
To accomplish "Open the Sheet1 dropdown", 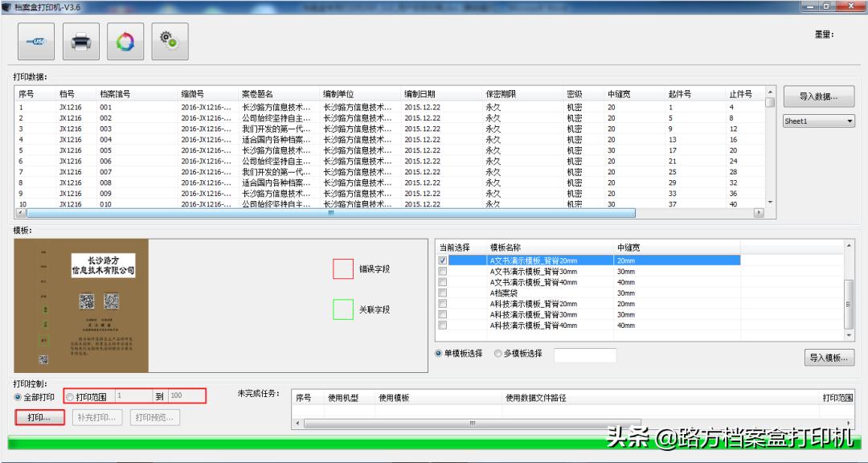I will point(819,121).
